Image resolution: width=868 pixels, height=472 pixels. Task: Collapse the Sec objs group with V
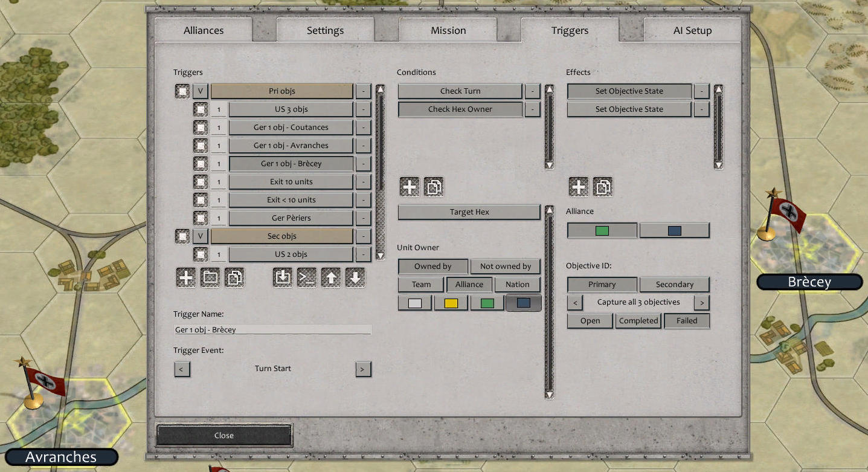201,236
